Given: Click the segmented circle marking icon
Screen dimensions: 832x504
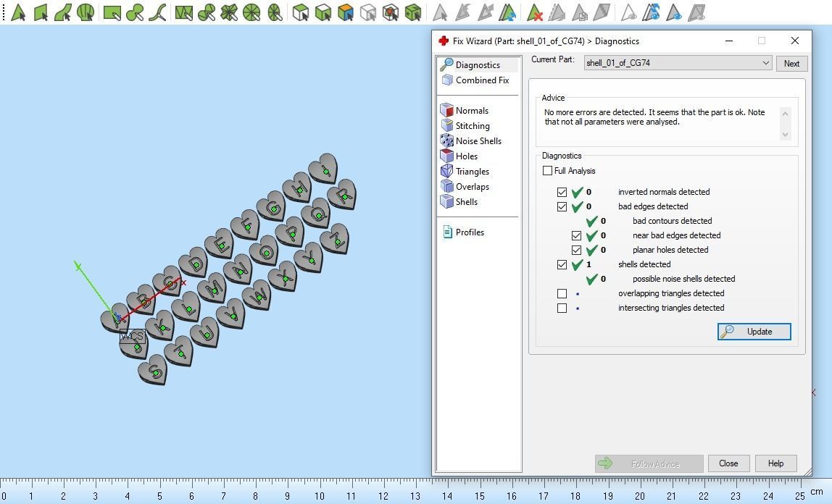Looking at the screenshot, I should coord(252,12).
